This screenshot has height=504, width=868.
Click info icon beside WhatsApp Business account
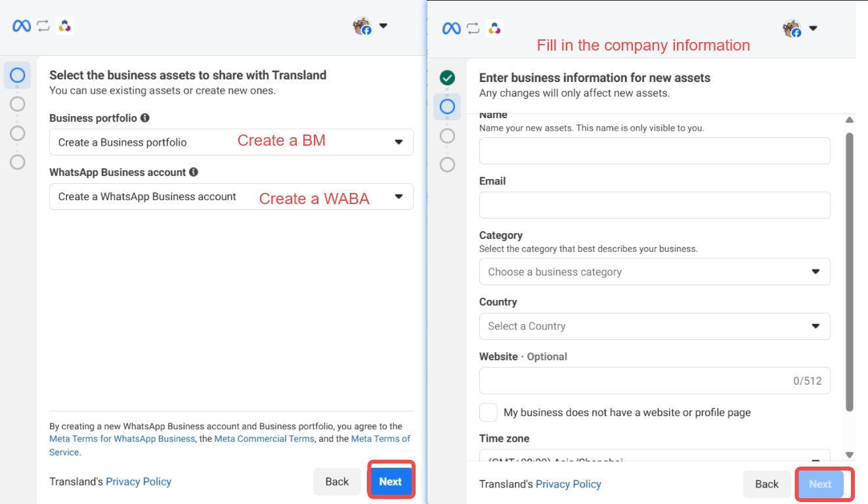click(194, 172)
